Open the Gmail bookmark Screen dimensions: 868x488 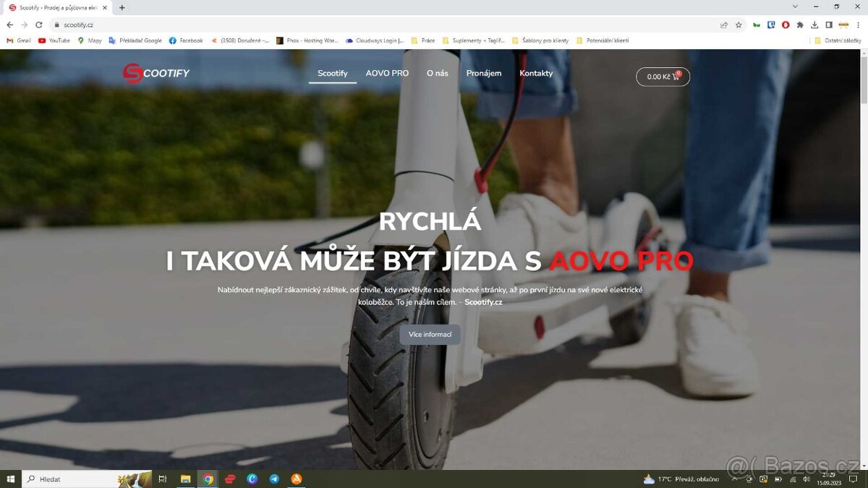point(19,40)
